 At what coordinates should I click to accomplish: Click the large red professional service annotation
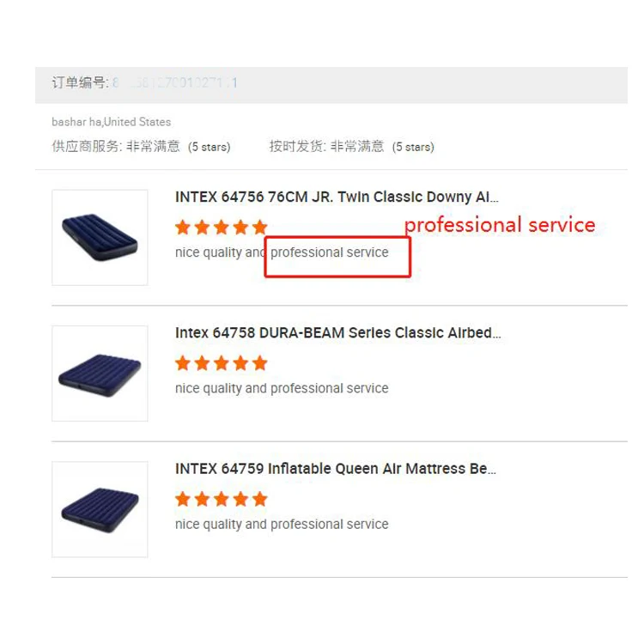tap(500, 226)
